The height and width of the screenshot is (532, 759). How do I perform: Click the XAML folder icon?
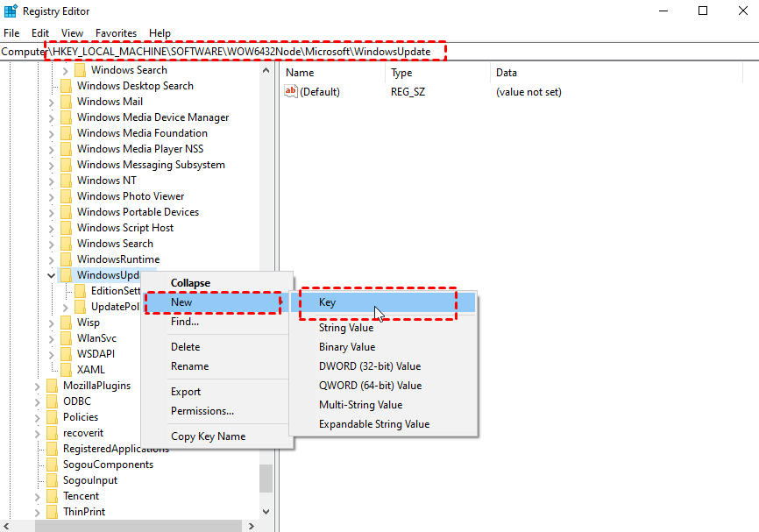(66, 370)
